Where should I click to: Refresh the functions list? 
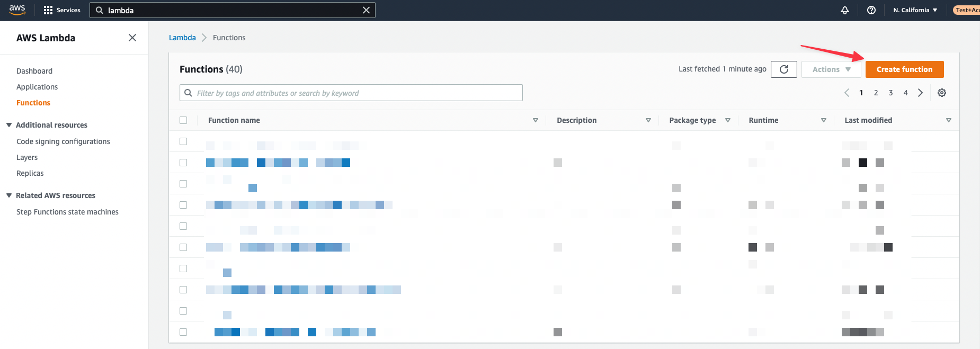784,69
